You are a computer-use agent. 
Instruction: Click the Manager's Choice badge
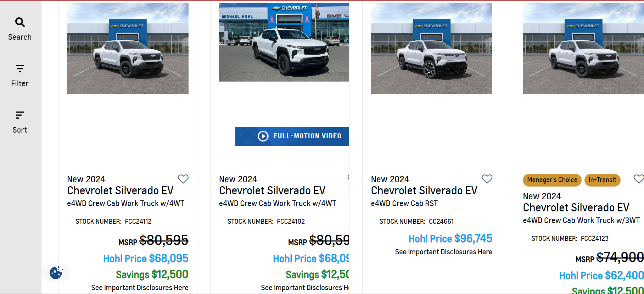click(552, 180)
